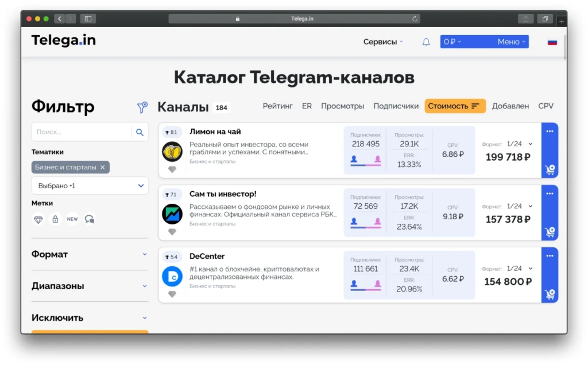Viewport: 588px width, 365px height.
Task: Open Сам ты инвестор! channel avatar
Action: pos(172,213)
